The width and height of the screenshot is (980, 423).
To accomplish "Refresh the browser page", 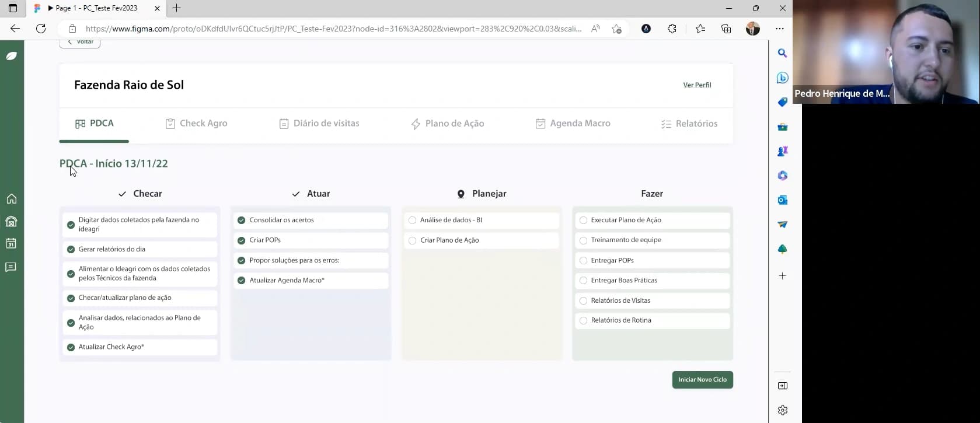I will [x=41, y=29].
